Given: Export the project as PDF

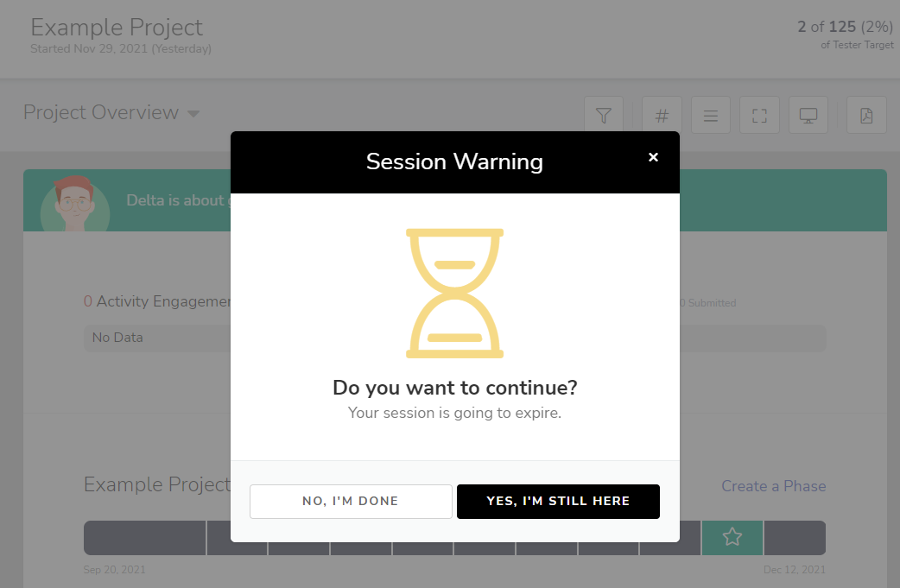Looking at the screenshot, I should [866, 114].
